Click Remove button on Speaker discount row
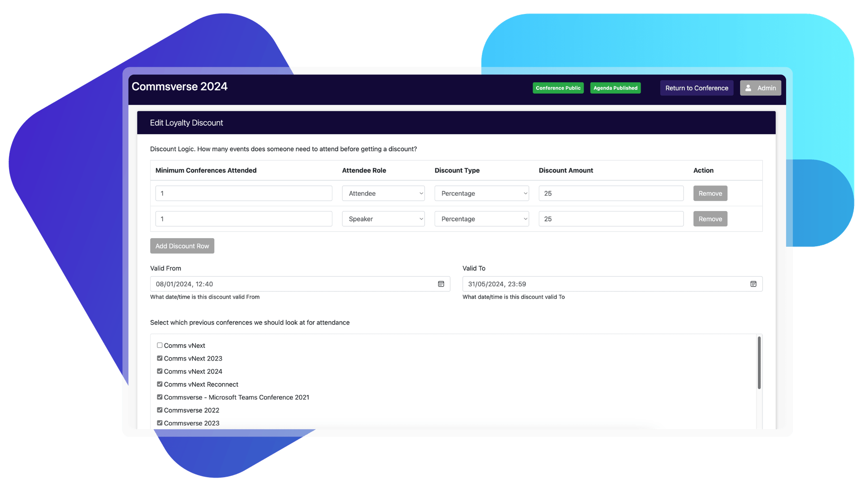The height and width of the screenshot is (488, 868). point(710,219)
